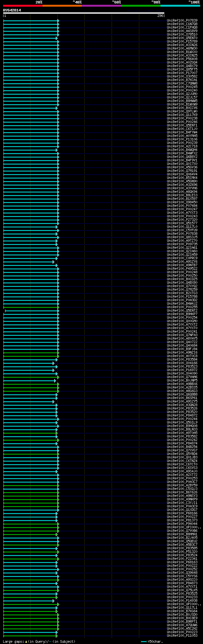Open hit UniRef100_Q2JUM0

(182, 94)
